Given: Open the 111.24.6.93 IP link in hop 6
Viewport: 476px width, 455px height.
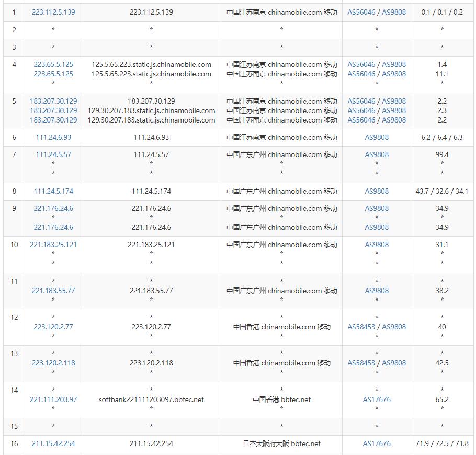Looking at the screenshot, I should pyautogui.click(x=53, y=137).
